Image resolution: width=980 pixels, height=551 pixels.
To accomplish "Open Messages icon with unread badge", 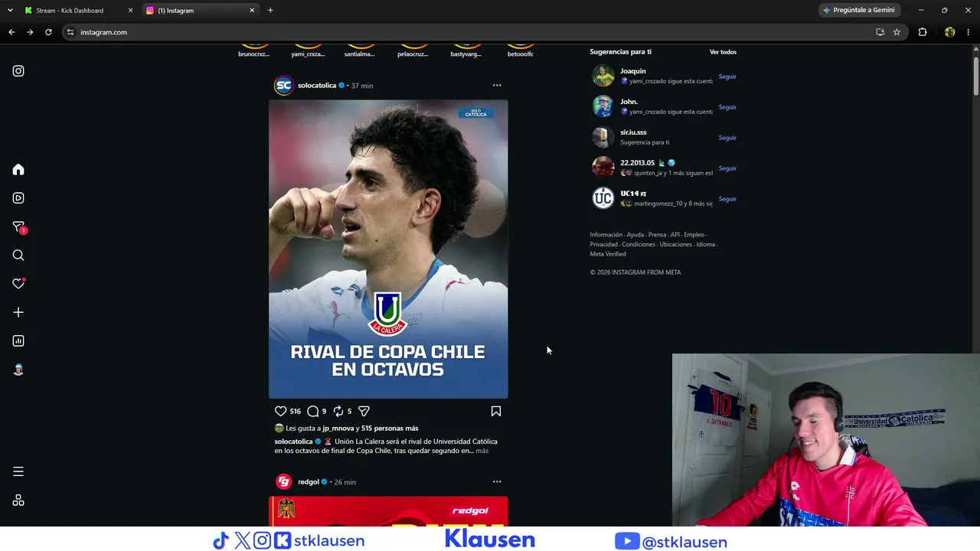I will [x=18, y=227].
